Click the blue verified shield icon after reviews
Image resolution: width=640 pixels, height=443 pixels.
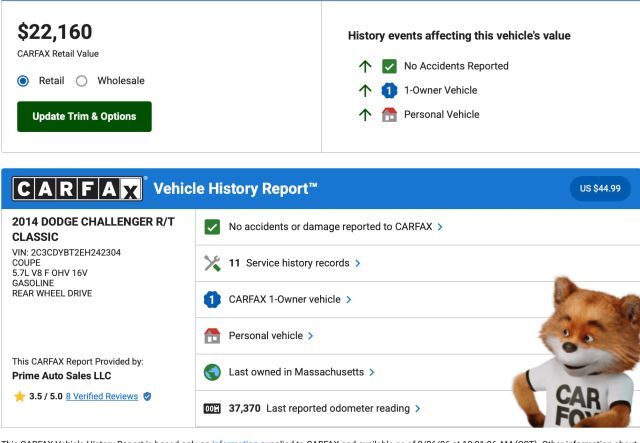[x=148, y=396]
